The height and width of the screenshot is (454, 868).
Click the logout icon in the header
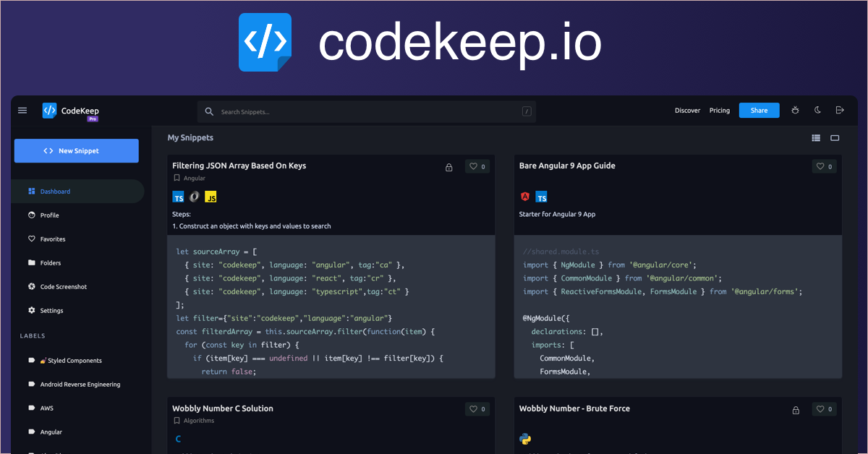[x=840, y=111]
